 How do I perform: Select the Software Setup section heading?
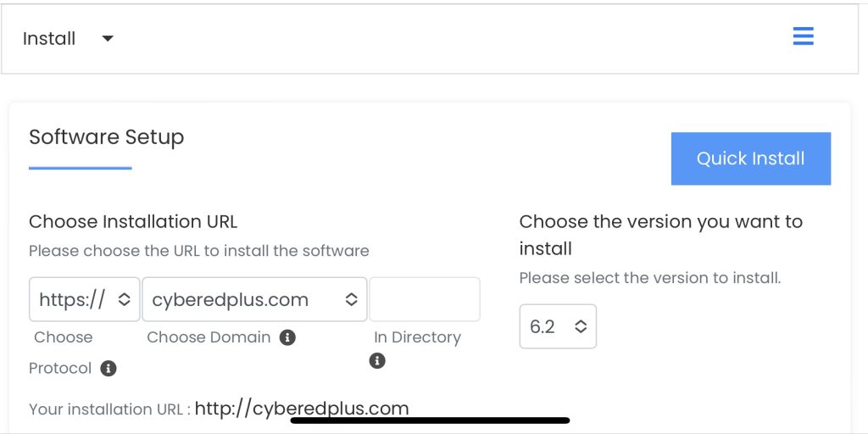[106, 137]
